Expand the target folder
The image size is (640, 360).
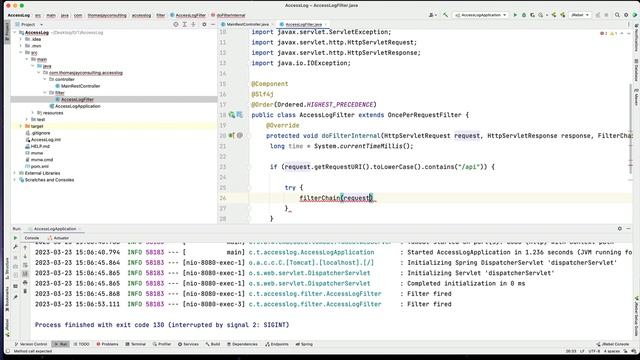click(x=21, y=126)
